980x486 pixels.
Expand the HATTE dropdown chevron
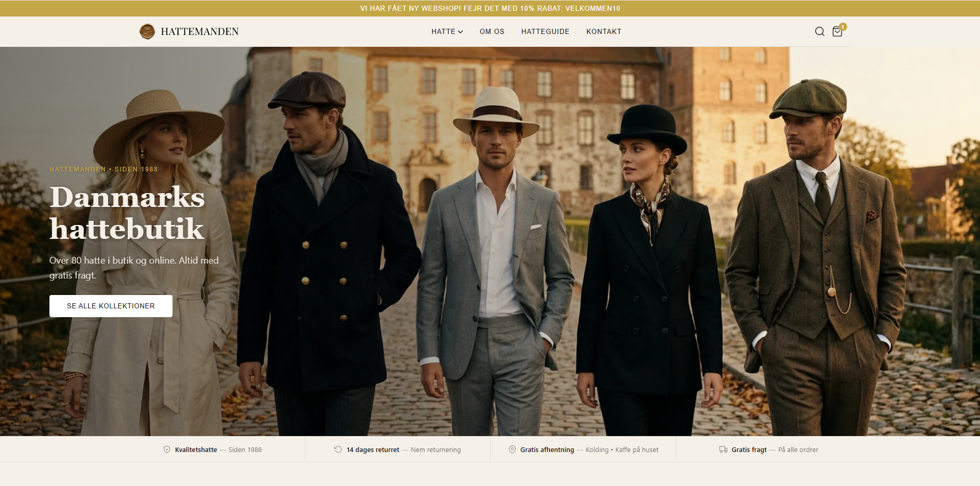click(460, 32)
